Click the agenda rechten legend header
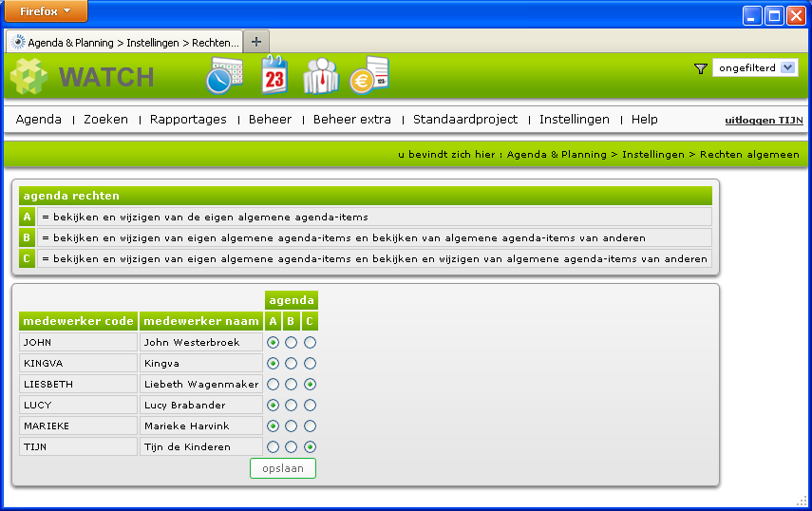This screenshot has width=812, height=511. tap(366, 196)
